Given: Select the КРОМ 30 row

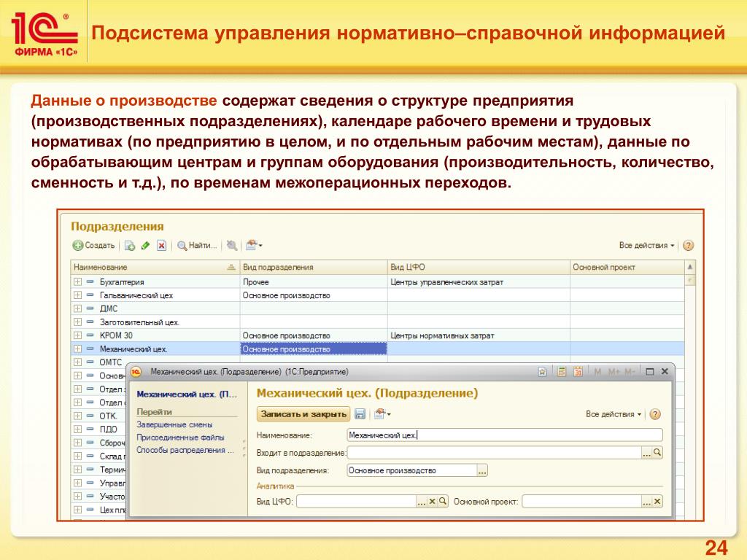Looking at the screenshot, I should pos(116,335).
